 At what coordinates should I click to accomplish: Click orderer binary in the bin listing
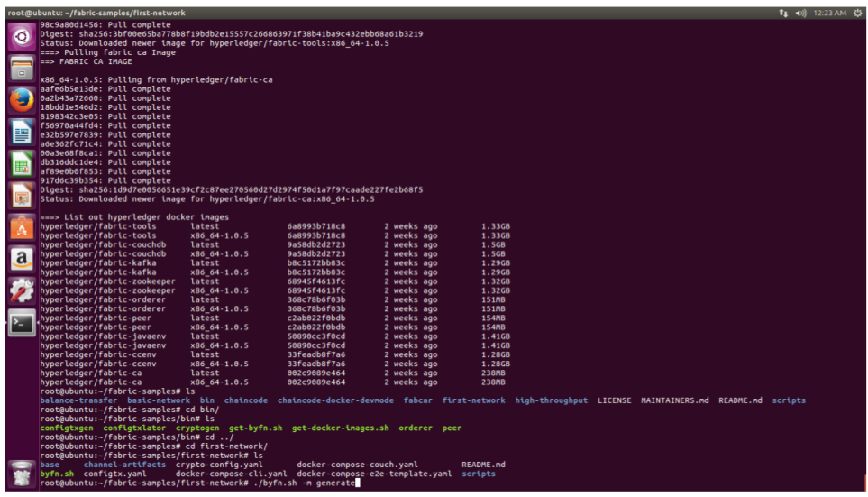pyautogui.click(x=416, y=428)
